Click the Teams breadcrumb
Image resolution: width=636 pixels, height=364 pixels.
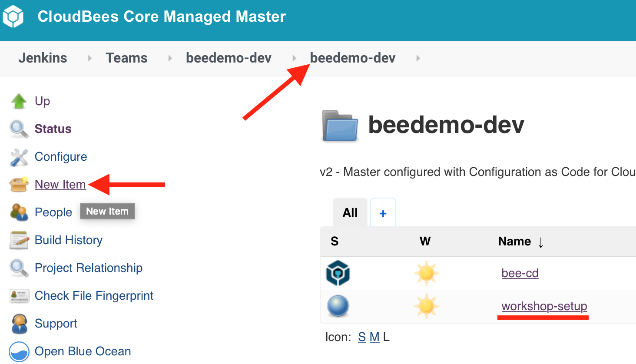(126, 58)
